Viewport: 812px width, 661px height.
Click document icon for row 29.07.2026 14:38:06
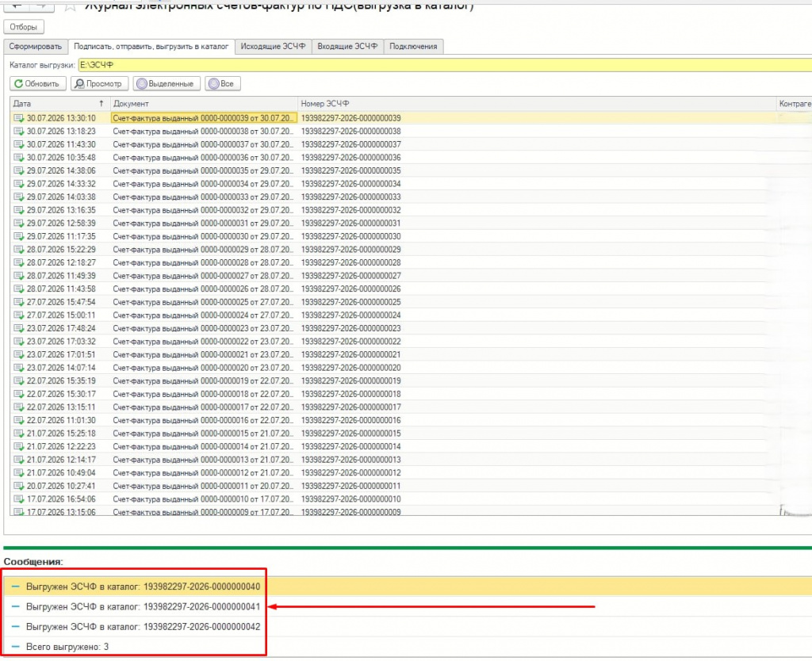tap(19, 171)
